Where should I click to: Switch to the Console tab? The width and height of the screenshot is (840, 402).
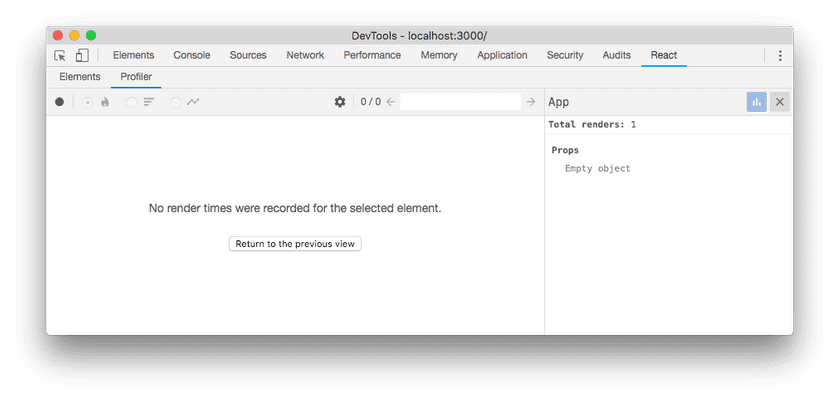191,56
